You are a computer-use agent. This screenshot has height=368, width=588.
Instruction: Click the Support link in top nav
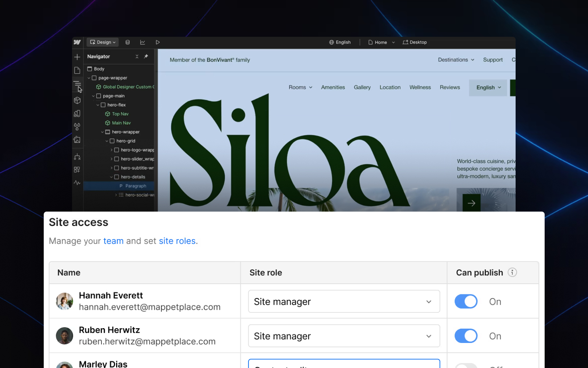pyautogui.click(x=493, y=60)
